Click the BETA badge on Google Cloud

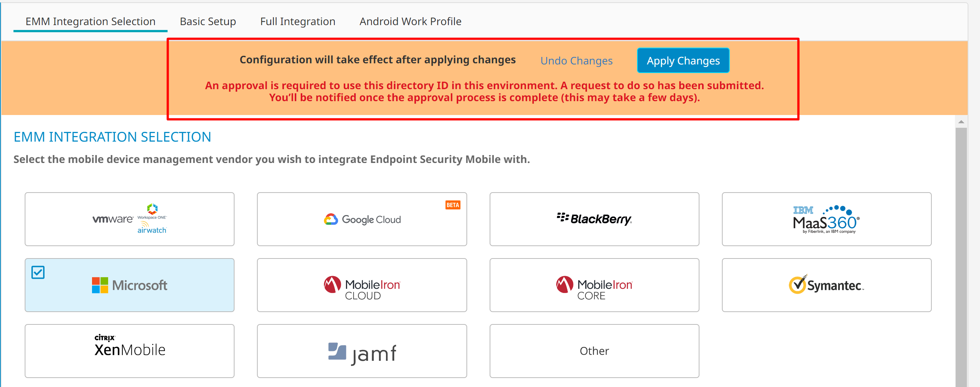tap(453, 205)
